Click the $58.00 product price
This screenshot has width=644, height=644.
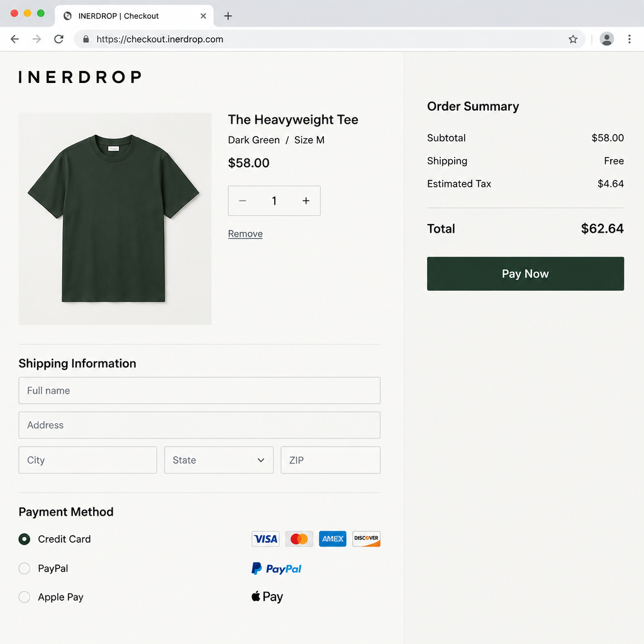249,163
